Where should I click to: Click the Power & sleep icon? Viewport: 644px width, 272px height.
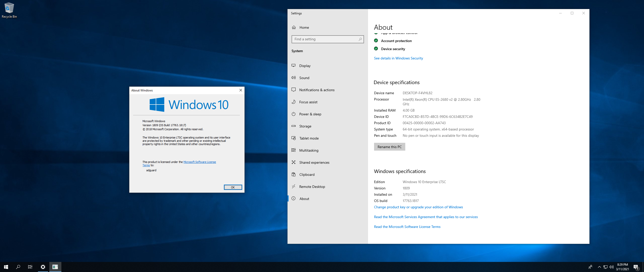[x=294, y=114]
